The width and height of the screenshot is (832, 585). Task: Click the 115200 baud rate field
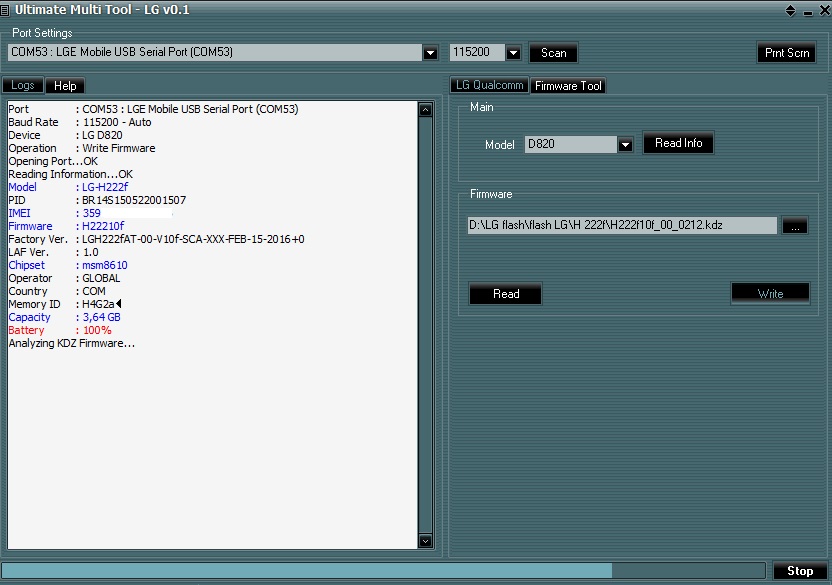477,52
